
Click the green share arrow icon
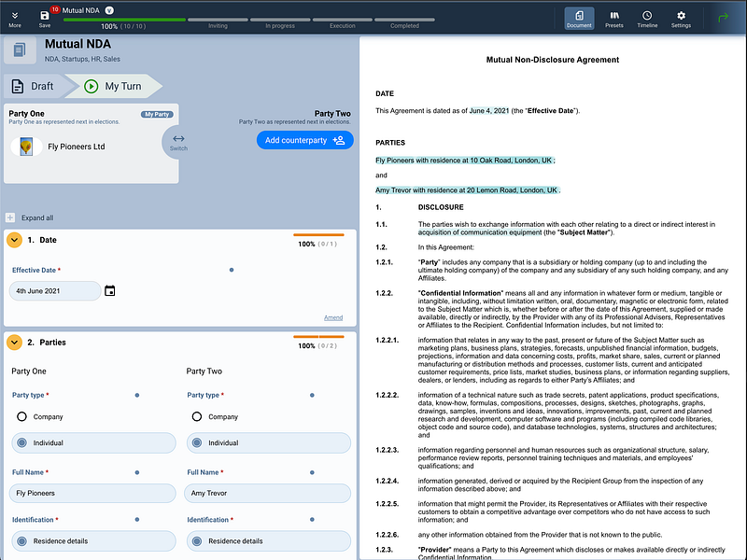click(723, 18)
